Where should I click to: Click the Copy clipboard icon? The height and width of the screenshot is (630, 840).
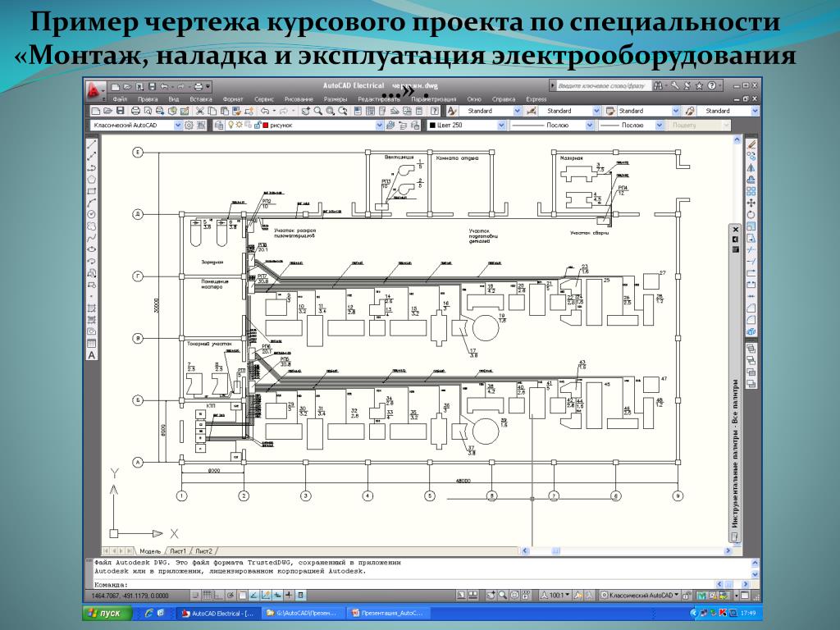click(x=212, y=111)
